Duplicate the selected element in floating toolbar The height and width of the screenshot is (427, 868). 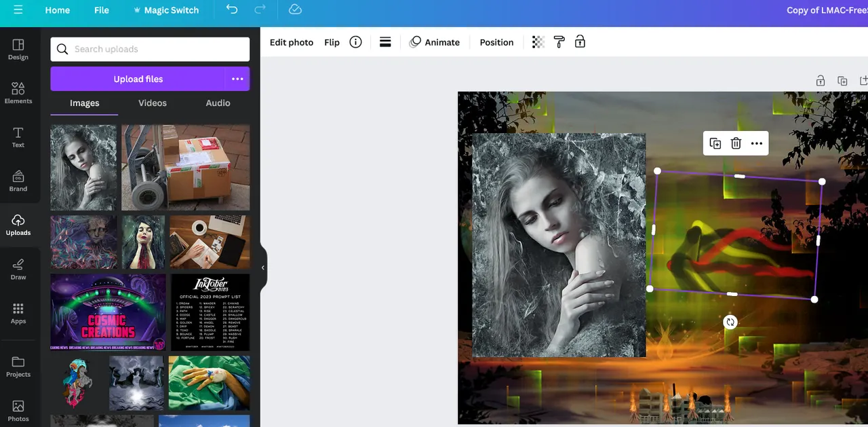715,143
